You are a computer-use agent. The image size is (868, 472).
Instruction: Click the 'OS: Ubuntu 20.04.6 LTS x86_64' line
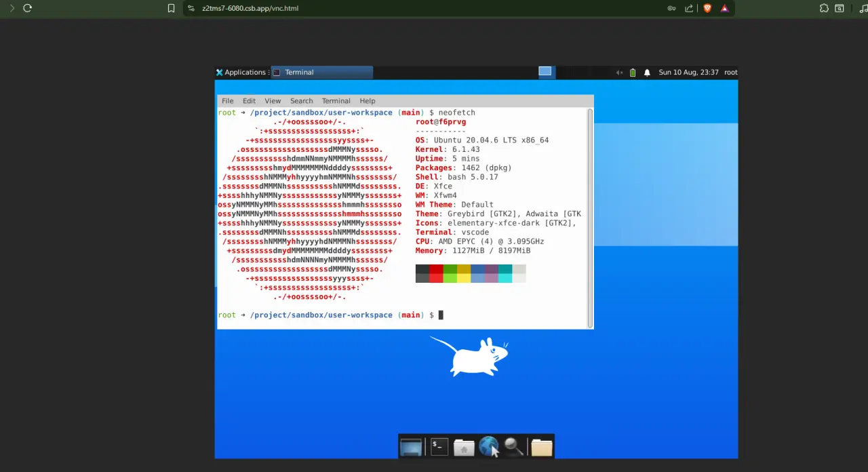click(482, 140)
